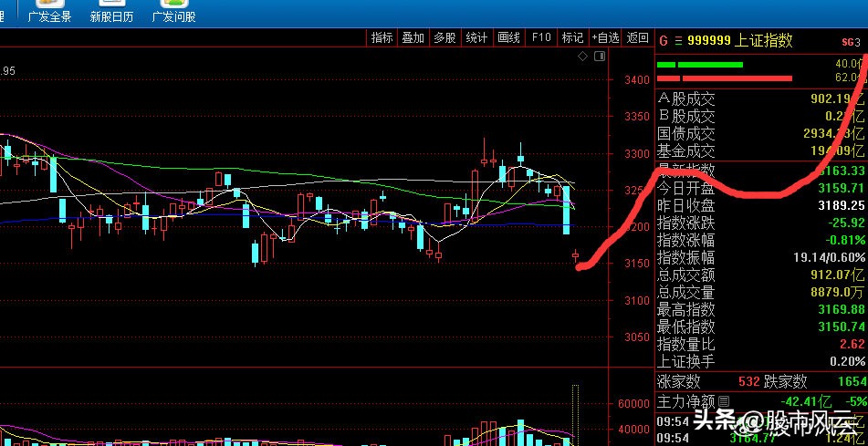Click the 60000 volume axis label
The height and width of the screenshot is (446, 868).
coord(633,404)
